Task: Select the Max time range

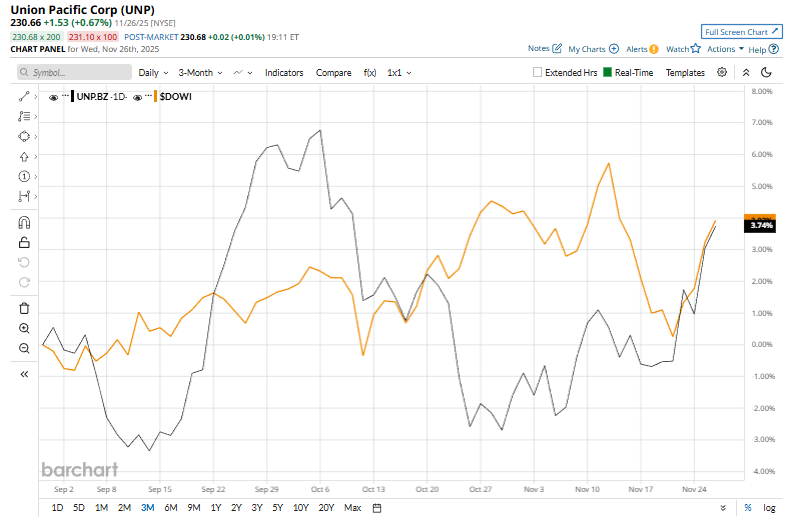Action: pyautogui.click(x=352, y=508)
